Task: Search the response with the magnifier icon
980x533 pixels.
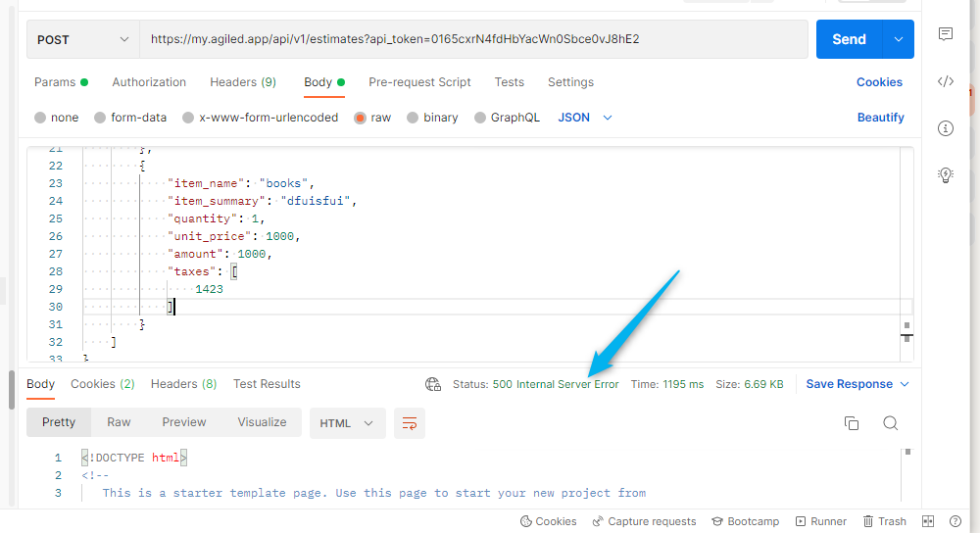Action: 891,423
